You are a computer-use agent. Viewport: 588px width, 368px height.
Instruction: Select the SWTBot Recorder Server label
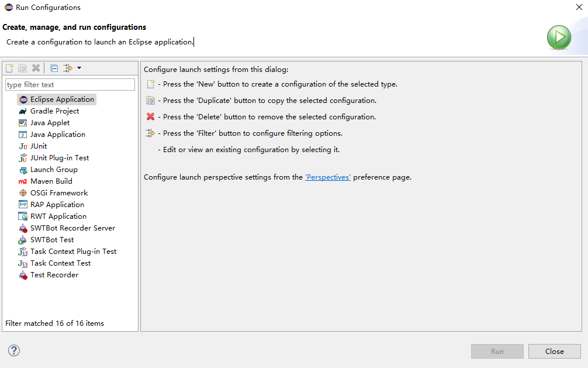point(72,228)
